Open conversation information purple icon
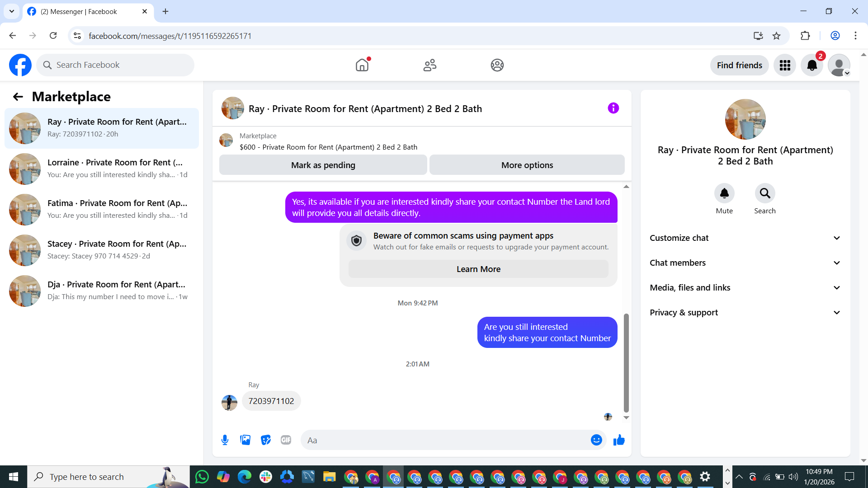Viewport: 868px width, 488px height. (x=613, y=108)
